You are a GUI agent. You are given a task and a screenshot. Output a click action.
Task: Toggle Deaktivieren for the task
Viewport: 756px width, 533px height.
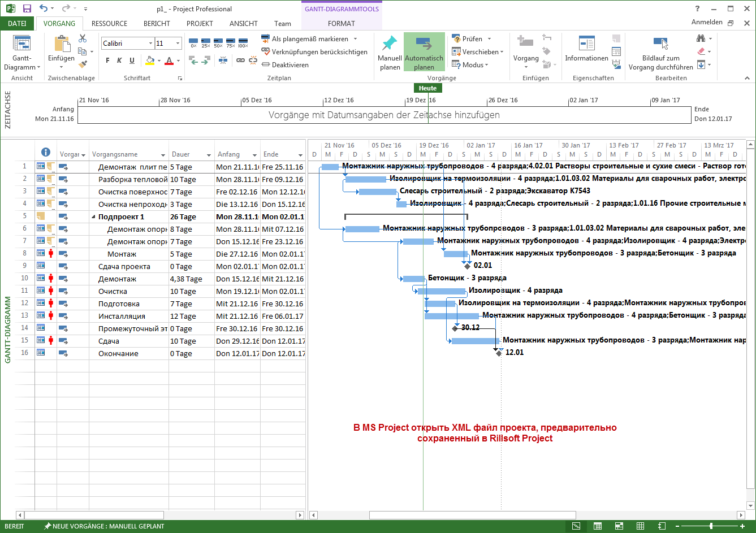(x=286, y=65)
